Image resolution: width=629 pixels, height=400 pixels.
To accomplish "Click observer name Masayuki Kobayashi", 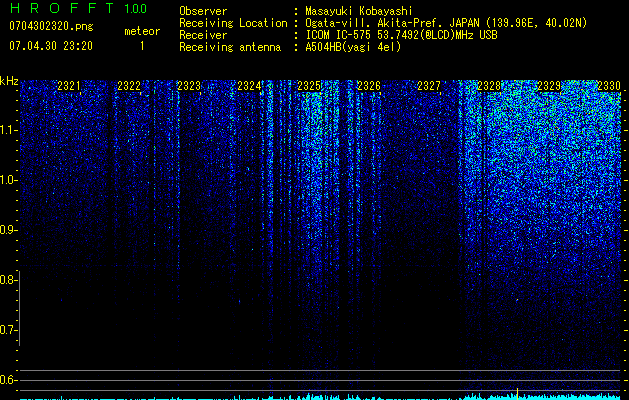I will tap(359, 11).
